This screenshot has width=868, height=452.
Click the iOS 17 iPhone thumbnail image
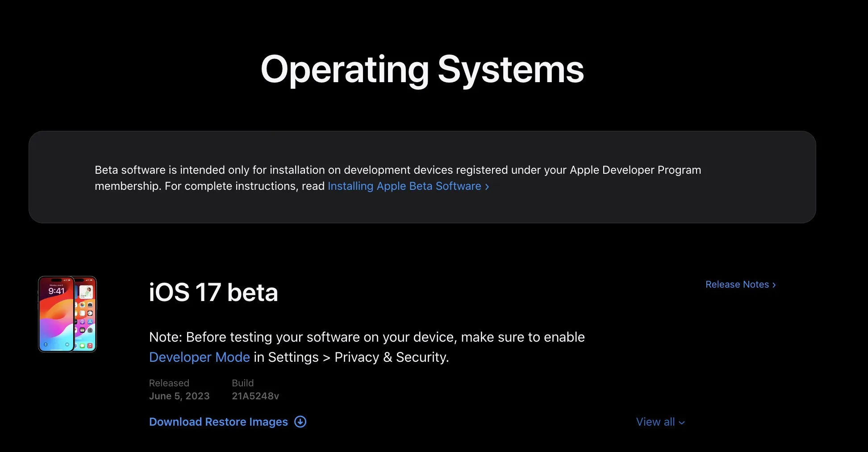pyautogui.click(x=67, y=314)
